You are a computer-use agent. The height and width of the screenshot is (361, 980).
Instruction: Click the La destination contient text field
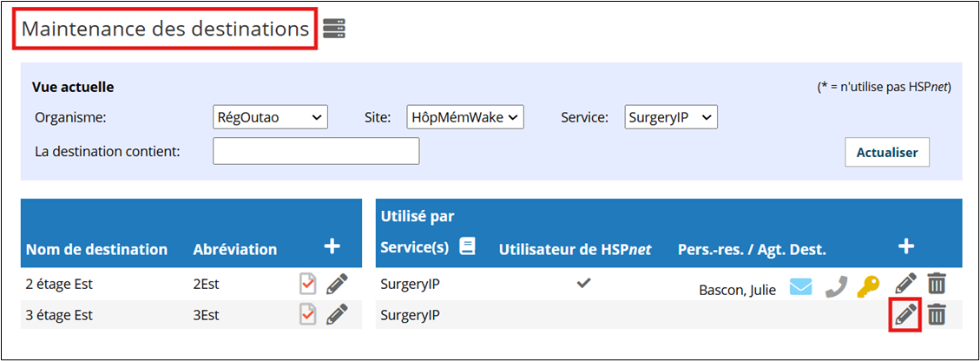(316, 151)
